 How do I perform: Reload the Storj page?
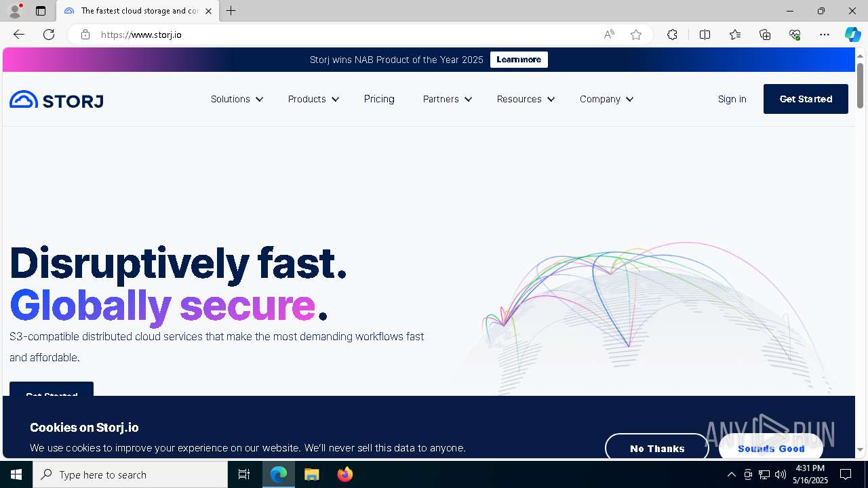click(49, 35)
